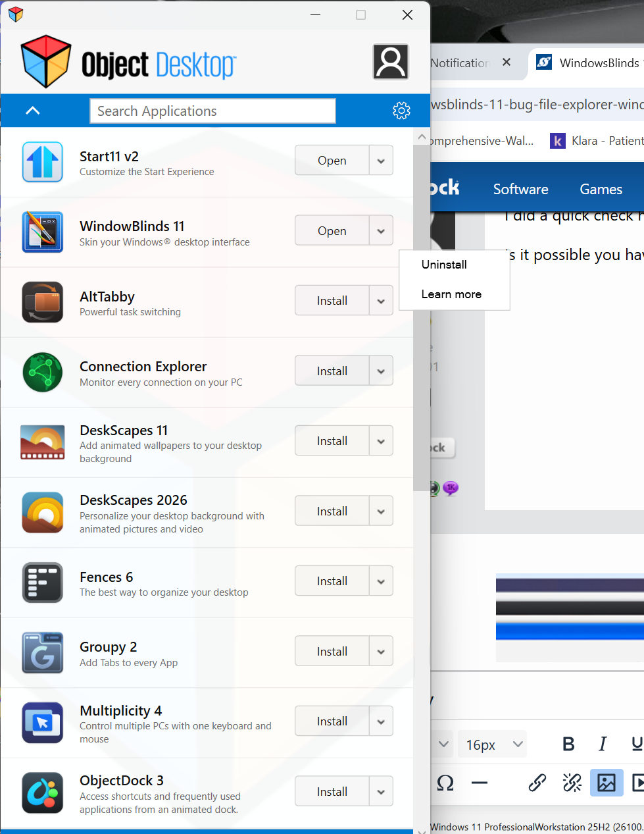
Task: Expand Groupy 2 options dropdown
Action: (x=381, y=652)
